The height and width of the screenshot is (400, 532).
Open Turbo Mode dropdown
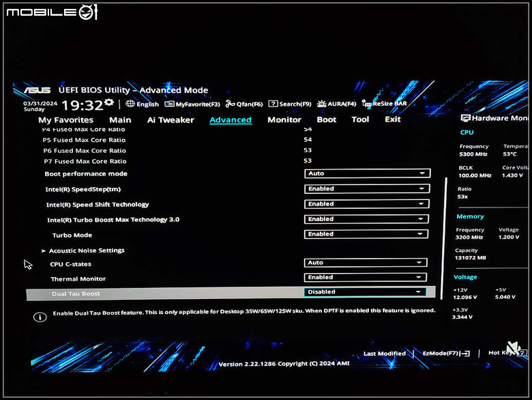(x=366, y=234)
